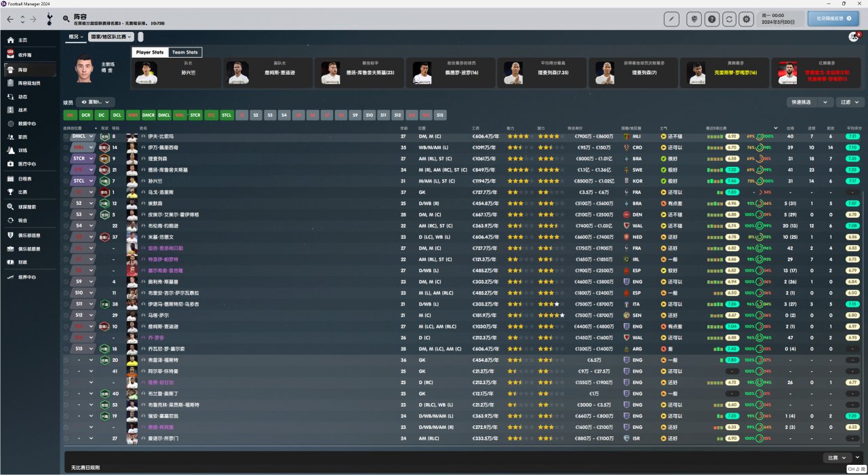Open 俱乐部愿景 in the sidebar

29,248
